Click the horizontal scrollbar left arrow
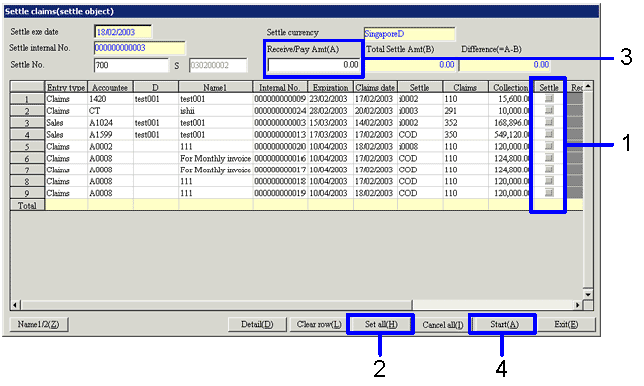644x386 pixels. click(x=15, y=305)
